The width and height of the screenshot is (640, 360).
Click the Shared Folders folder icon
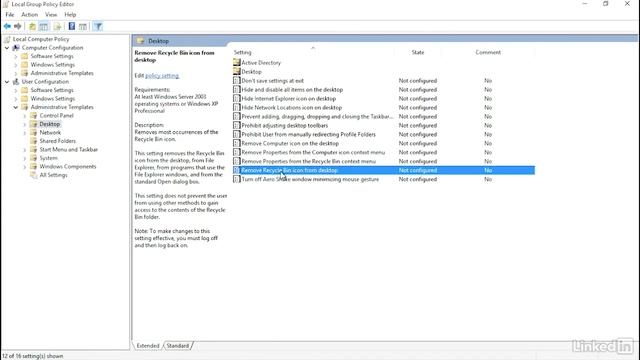click(34, 141)
